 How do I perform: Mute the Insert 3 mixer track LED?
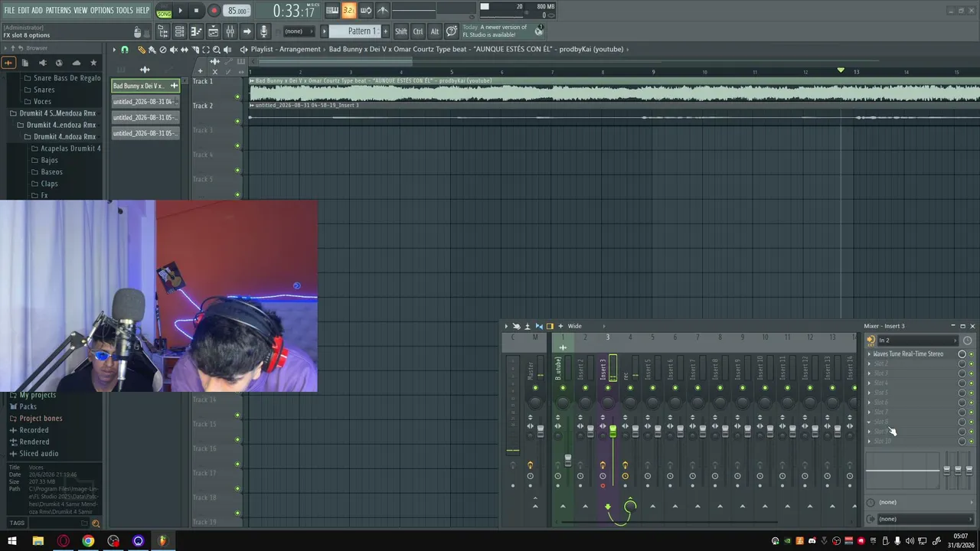pyautogui.click(x=608, y=388)
